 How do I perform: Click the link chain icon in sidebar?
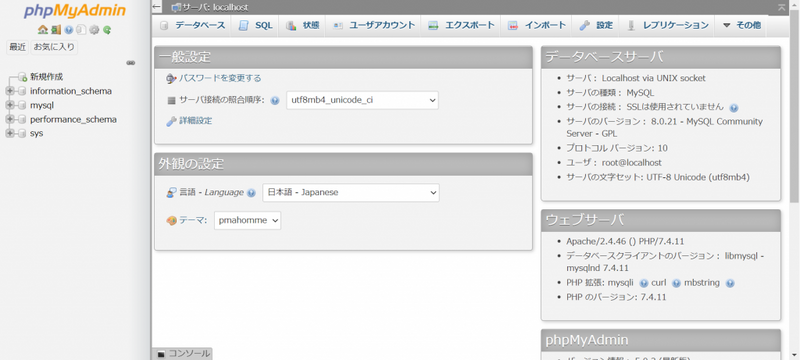pos(131,63)
